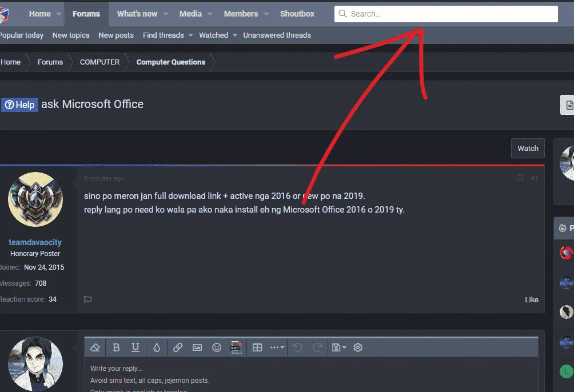Image resolution: width=574 pixels, height=392 pixels.
Task: Click the document icon button beside the thread title
Action: click(568, 105)
